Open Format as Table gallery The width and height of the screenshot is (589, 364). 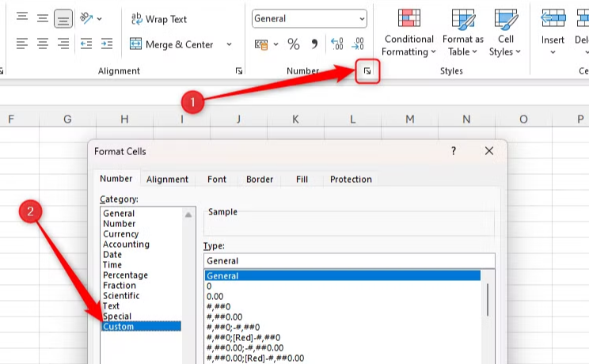pyautogui.click(x=463, y=34)
